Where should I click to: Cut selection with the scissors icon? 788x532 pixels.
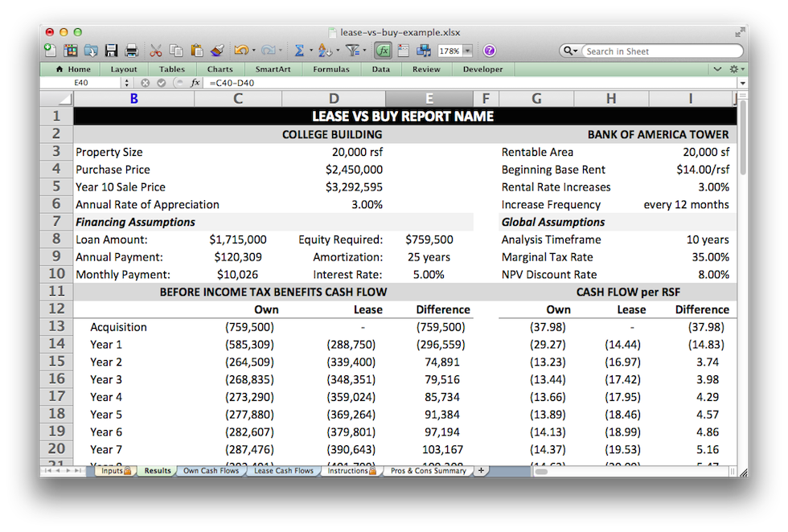tap(156, 50)
